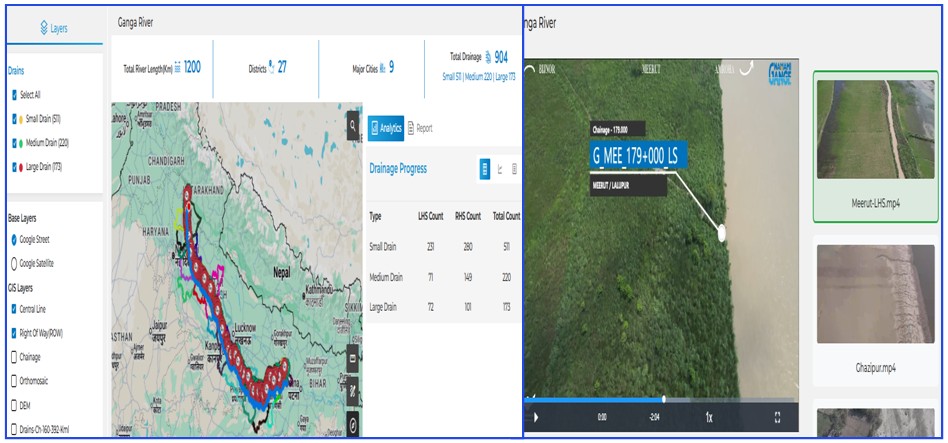Open the Analytics tab

point(385,128)
